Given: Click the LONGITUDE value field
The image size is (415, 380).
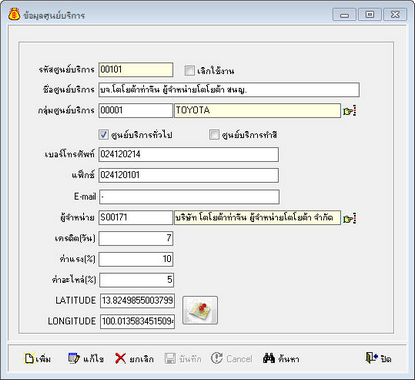Looking at the screenshot, I should coord(137,321).
